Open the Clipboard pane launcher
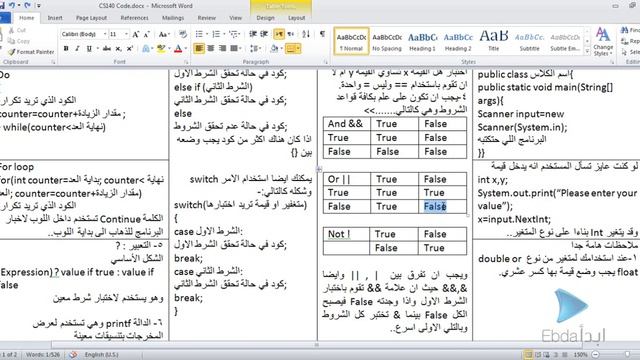This screenshot has height=360, width=640. [x=53, y=62]
